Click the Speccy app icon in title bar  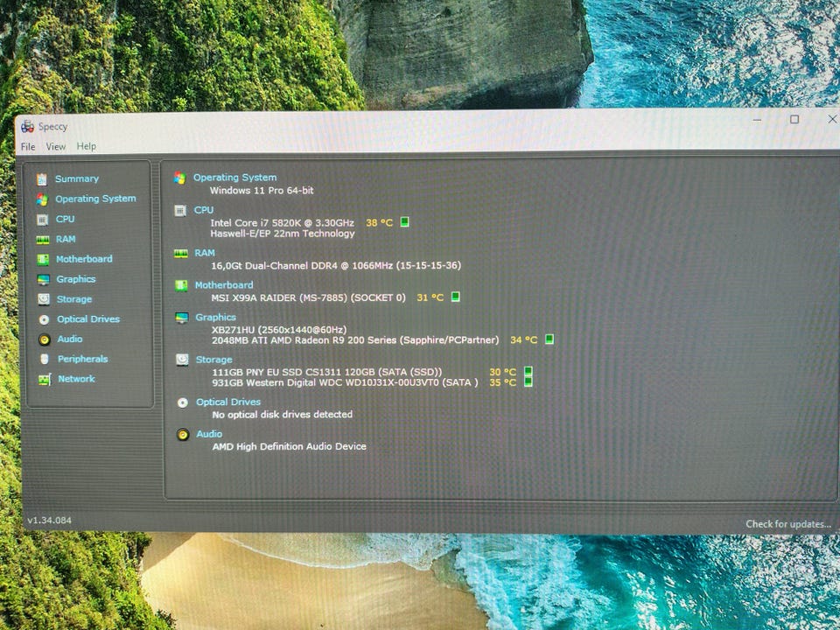pyautogui.click(x=27, y=126)
